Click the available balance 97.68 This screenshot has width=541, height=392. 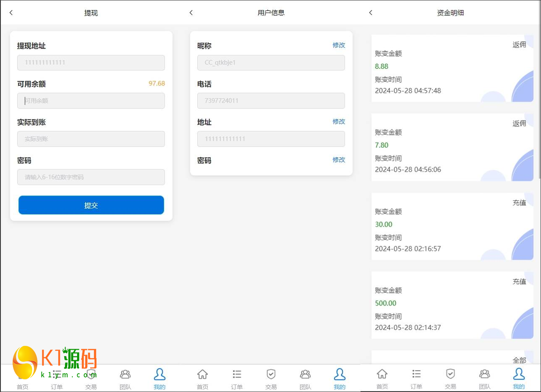click(x=157, y=84)
